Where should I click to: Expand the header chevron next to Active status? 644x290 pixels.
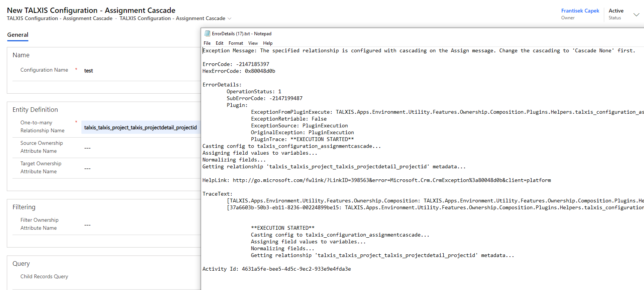pos(636,14)
